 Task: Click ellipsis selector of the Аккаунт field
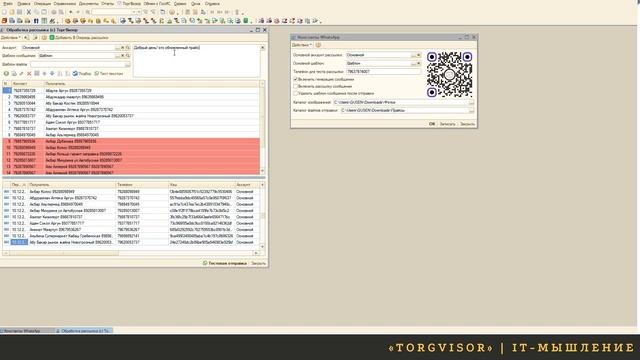point(117,48)
